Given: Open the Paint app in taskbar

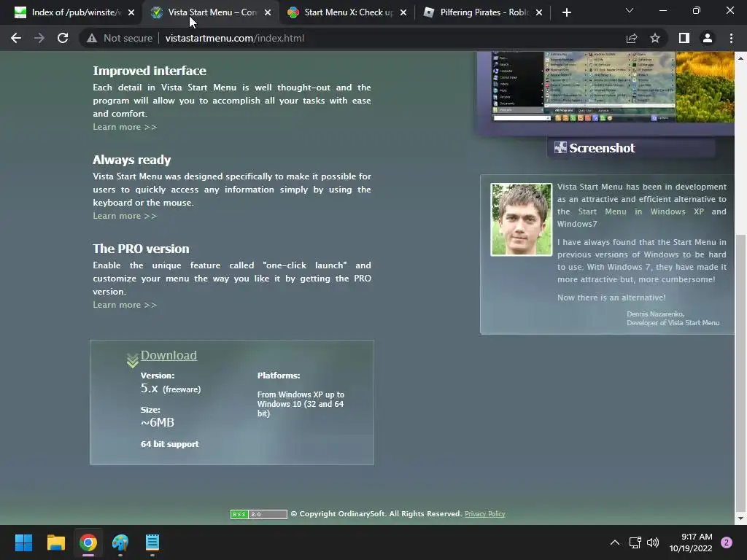Looking at the screenshot, I should click(x=120, y=542).
